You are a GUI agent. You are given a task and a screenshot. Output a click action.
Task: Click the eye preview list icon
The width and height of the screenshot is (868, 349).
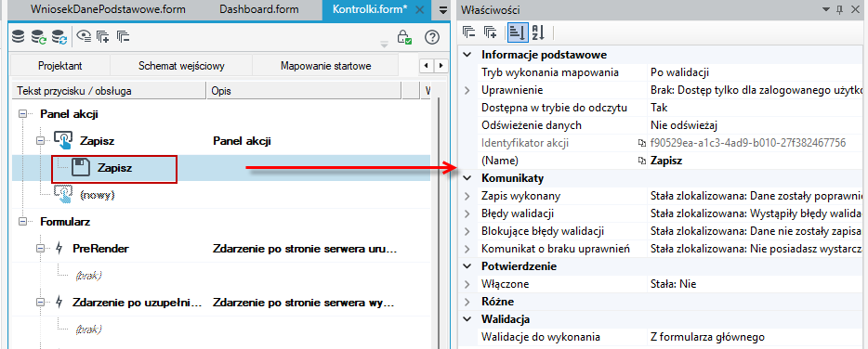[84, 37]
